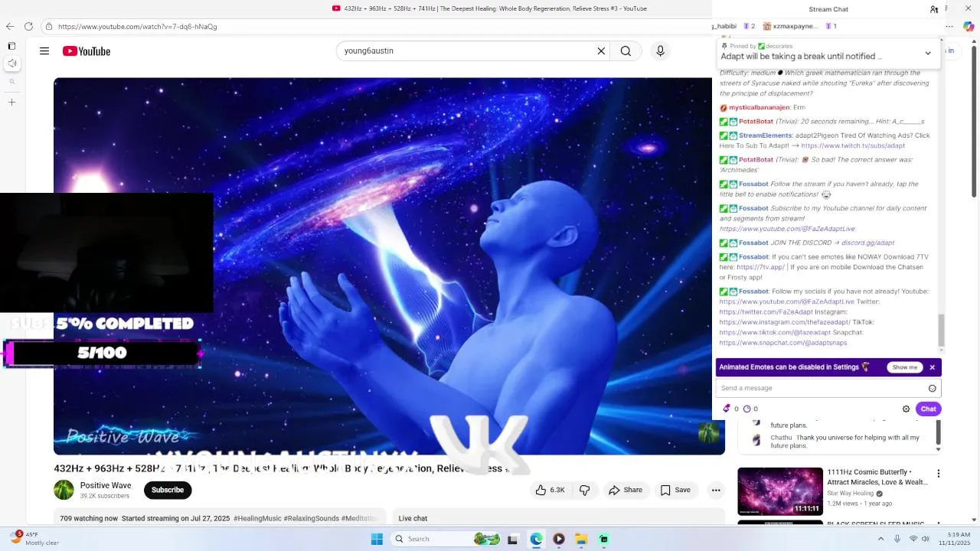Reload the page with the refresh icon
Image resolution: width=980 pixels, height=551 pixels.
coord(28,26)
